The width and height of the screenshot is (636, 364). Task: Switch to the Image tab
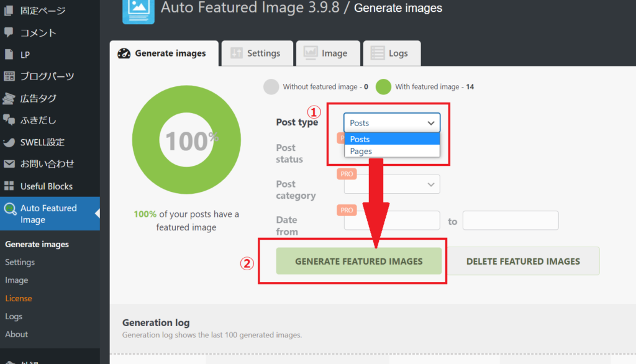tap(328, 53)
